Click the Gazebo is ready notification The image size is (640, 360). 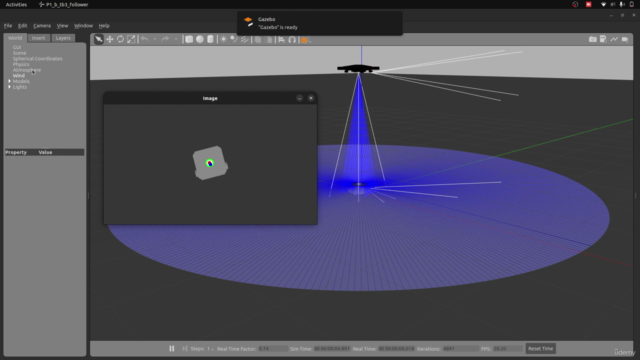tap(320, 23)
